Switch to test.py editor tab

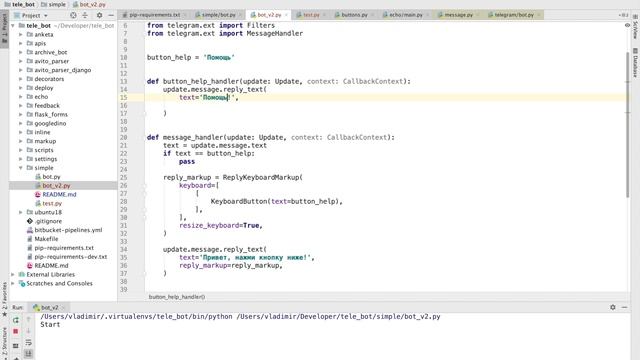311,15
